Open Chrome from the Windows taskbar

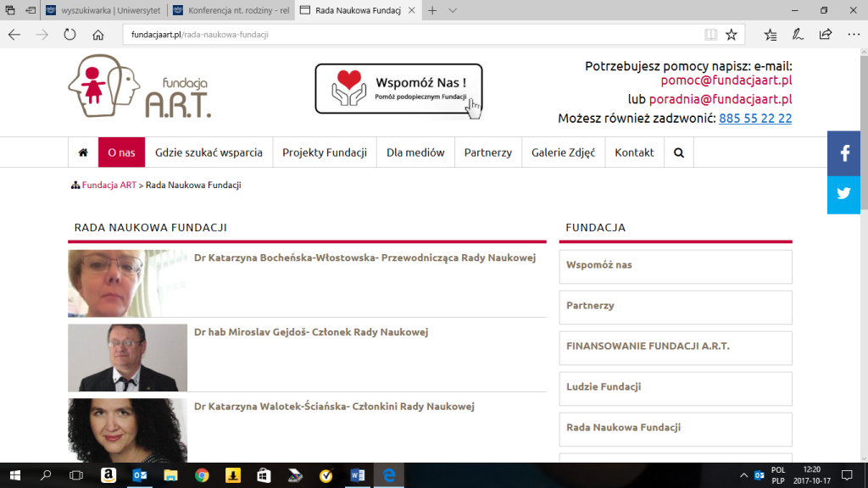click(x=202, y=475)
